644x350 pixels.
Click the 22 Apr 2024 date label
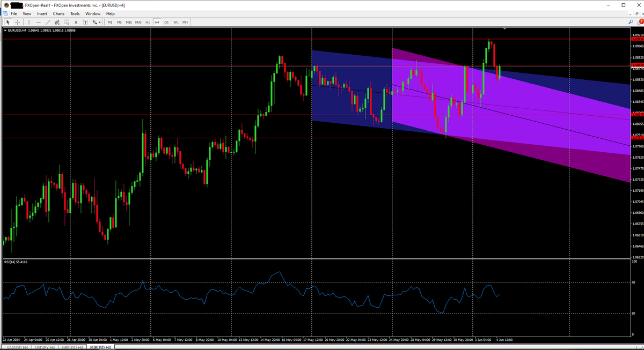pos(11,340)
